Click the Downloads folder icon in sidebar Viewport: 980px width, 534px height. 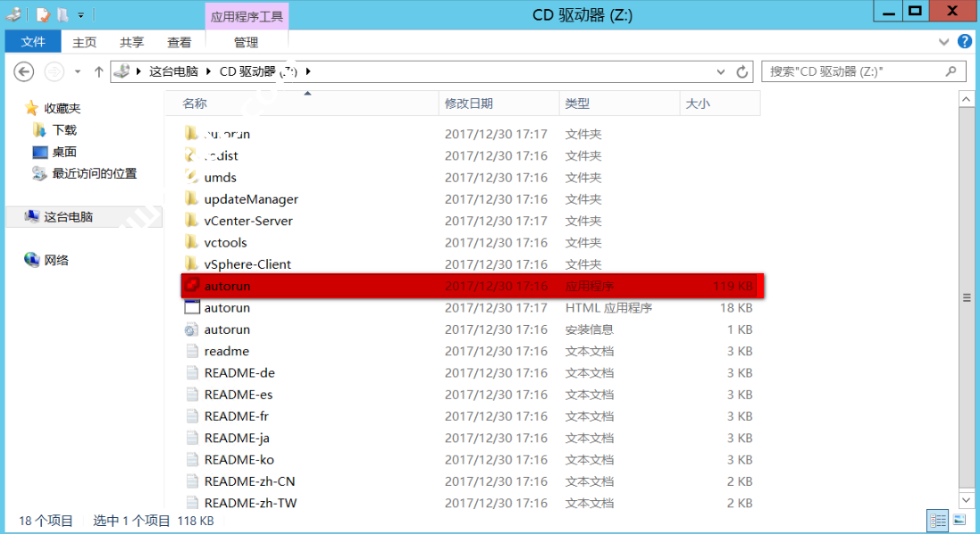tap(39, 129)
